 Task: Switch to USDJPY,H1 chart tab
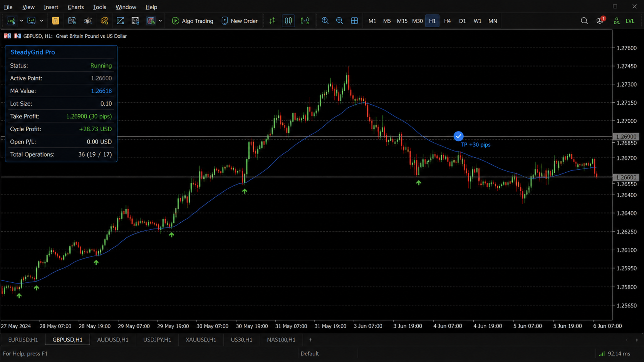[x=157, y=340]
